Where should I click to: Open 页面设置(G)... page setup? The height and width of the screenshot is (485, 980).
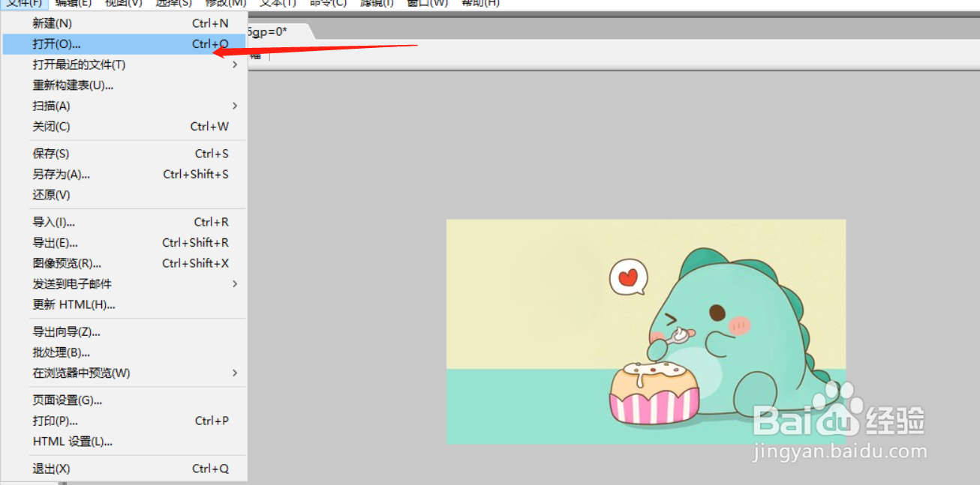(x=125, y=400)
